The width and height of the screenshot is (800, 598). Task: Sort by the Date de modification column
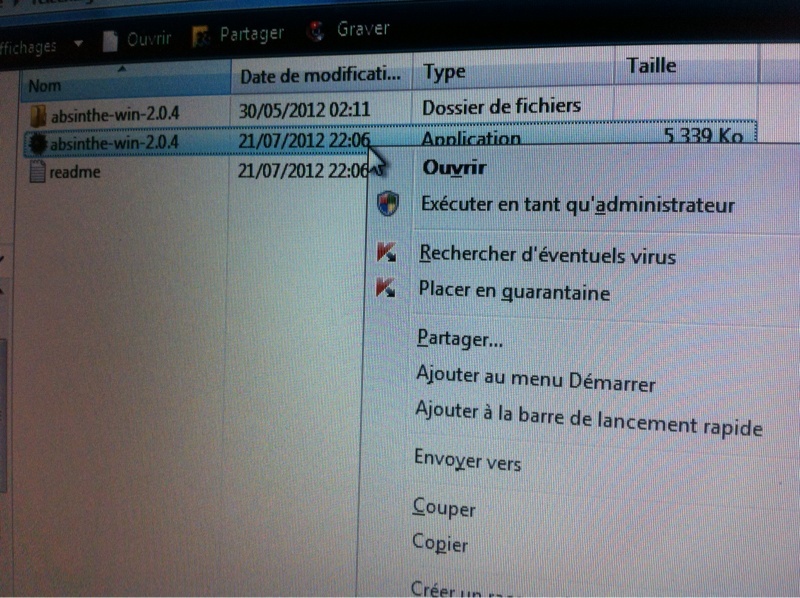[x=320, y=74]
